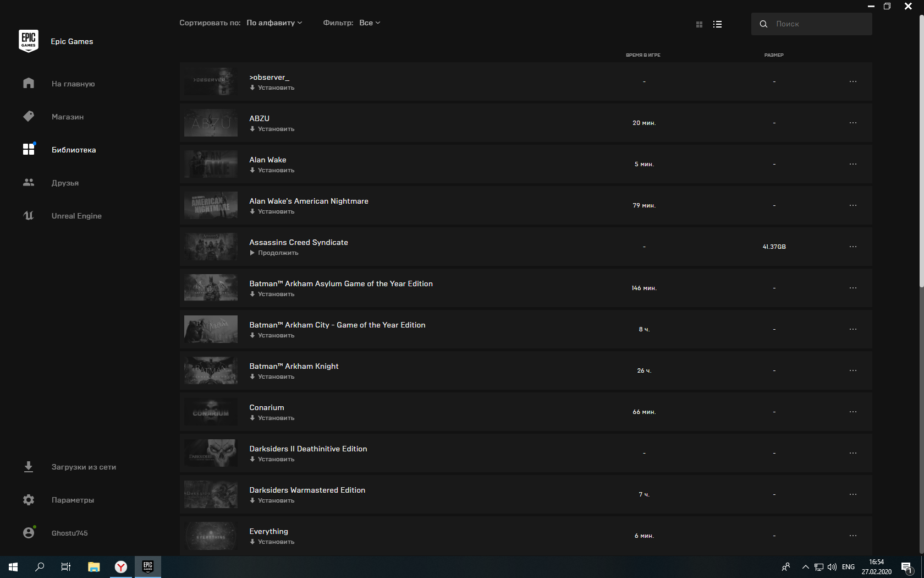
Task: Click the ВРЕМЯ В ИГРЕ column header
Action: (x=643, y=55)
